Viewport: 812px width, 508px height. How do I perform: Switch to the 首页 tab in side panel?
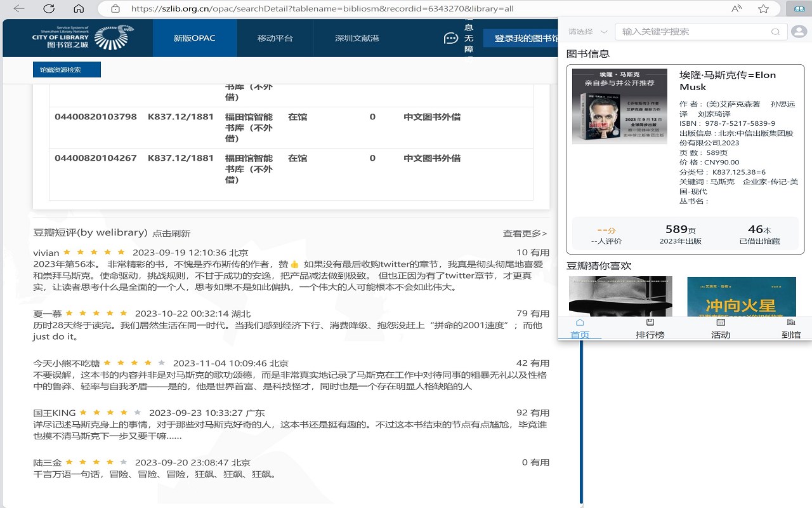point(580,329)
